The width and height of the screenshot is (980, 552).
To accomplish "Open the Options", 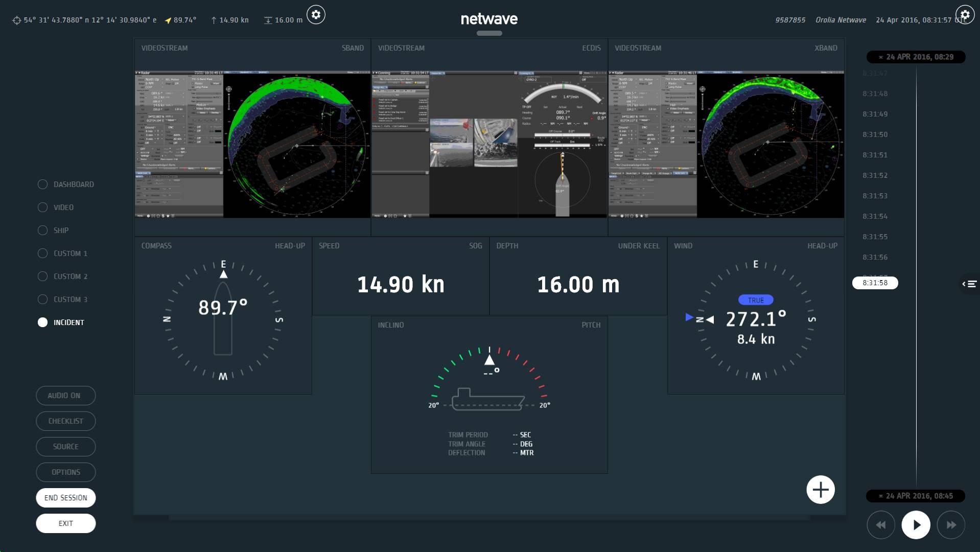I will [66, 472].
